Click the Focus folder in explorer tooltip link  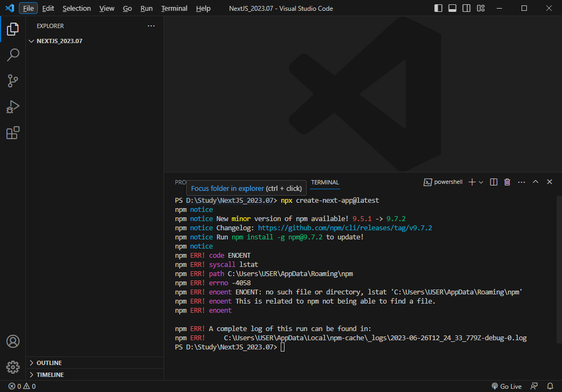(x=227, y=188)
